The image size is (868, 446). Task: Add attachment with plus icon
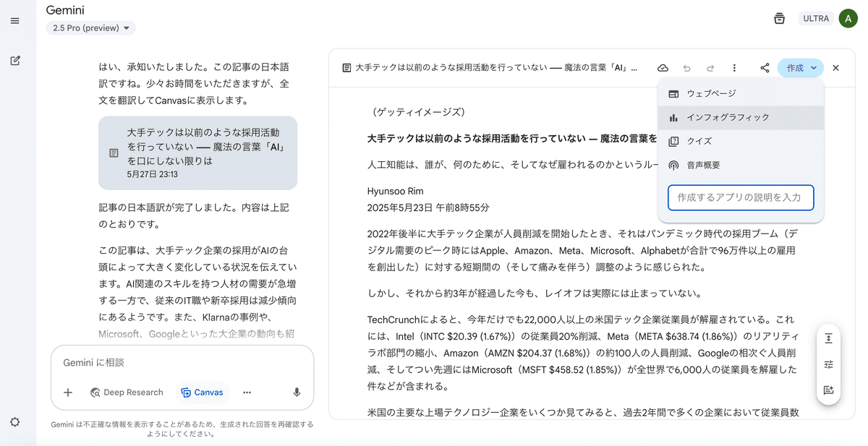pos(68,393)
